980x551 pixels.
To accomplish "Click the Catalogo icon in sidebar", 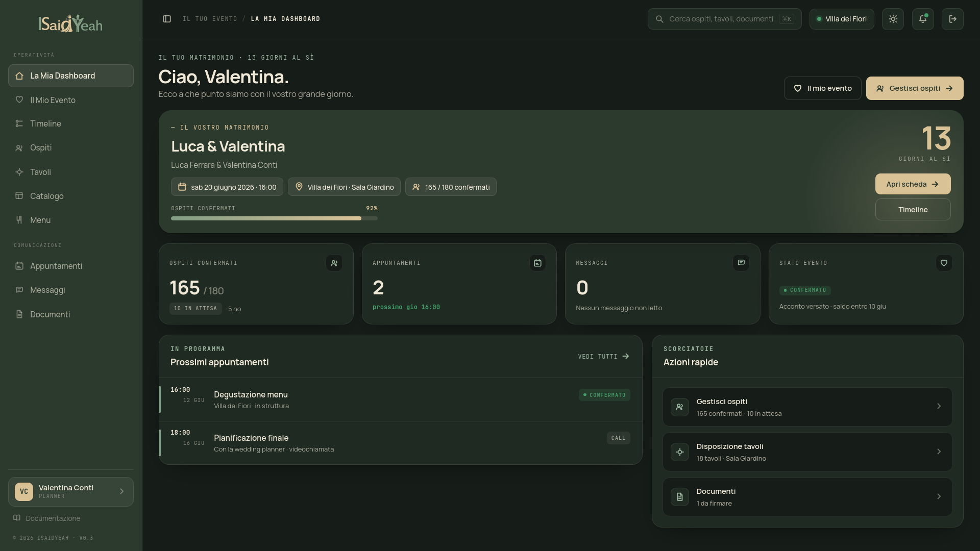I will (19, 196).
